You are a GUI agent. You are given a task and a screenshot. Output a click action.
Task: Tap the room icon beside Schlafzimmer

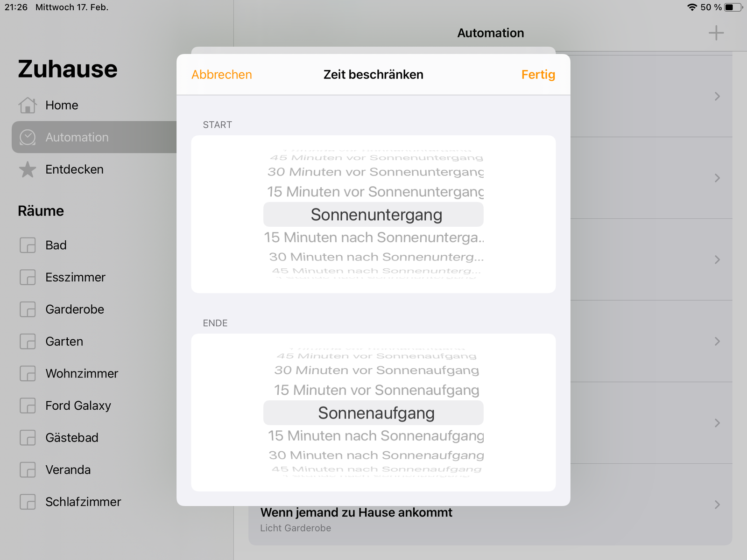coord(28,502)
